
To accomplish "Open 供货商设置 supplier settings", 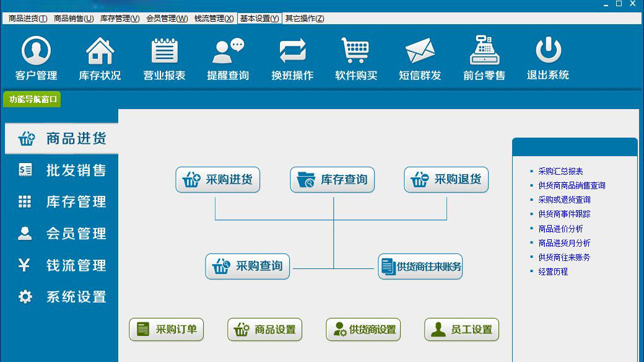I will pyautogui.click(x=363, y=329).
